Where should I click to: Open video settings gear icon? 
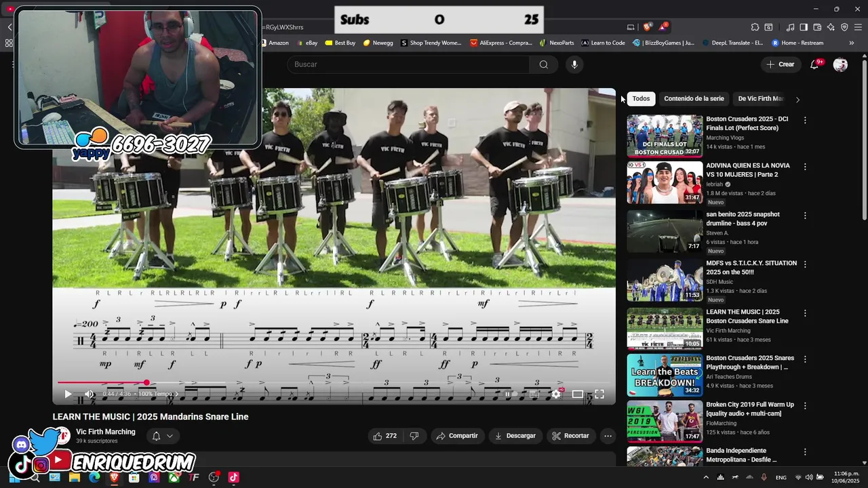pos(557,394)
